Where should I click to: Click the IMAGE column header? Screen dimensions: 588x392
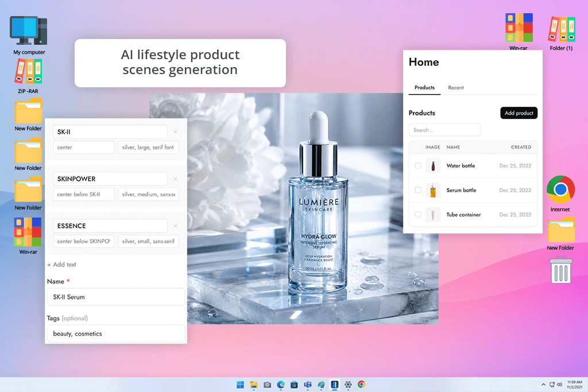coord(433,148)
